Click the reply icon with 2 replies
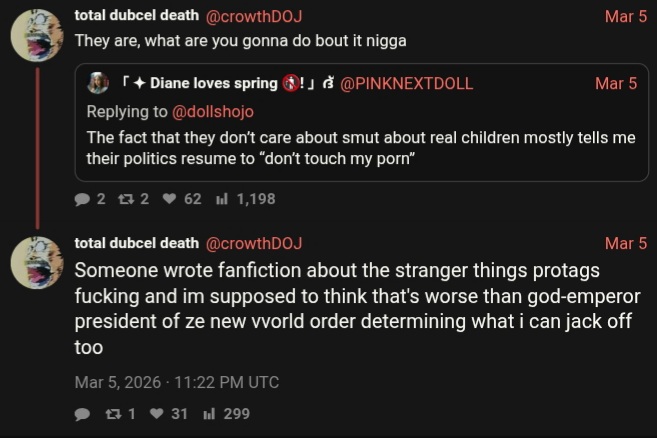The width and height of the screenshot is (657, 438). (x=83, y=199)
